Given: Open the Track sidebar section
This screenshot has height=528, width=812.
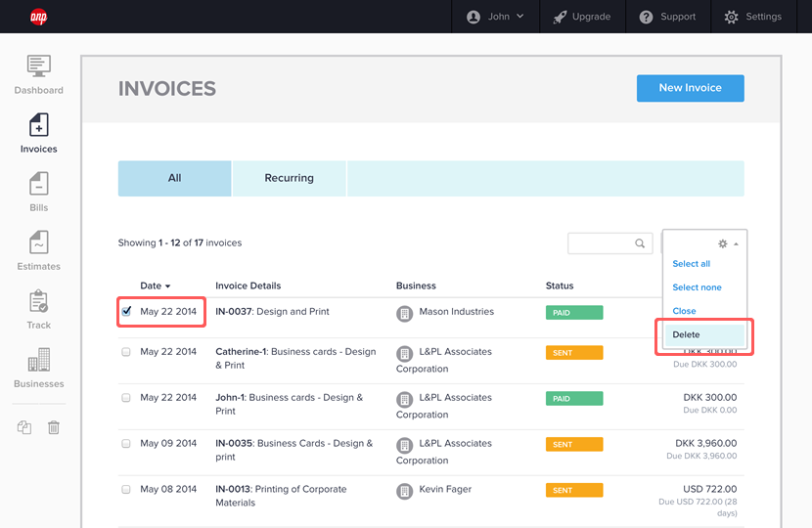Looking at the screenshot, I should pyautogui.click(x=39, y=310).
